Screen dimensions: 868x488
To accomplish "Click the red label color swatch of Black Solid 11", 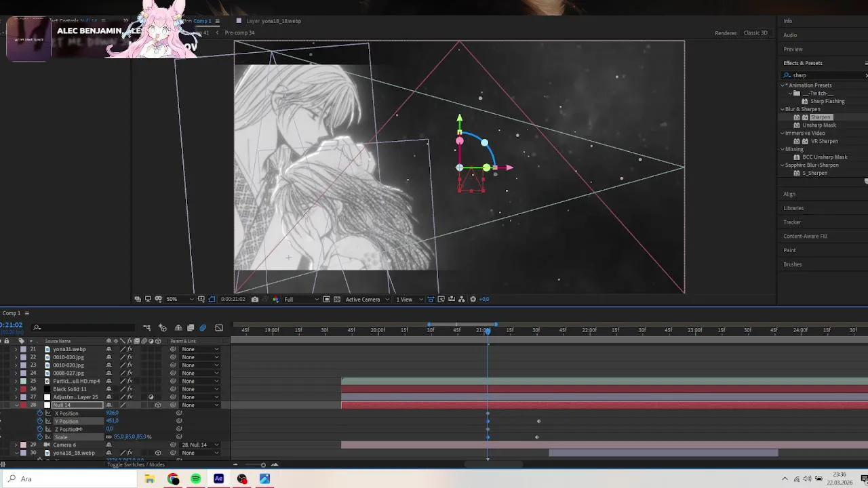I will point(23,389).
